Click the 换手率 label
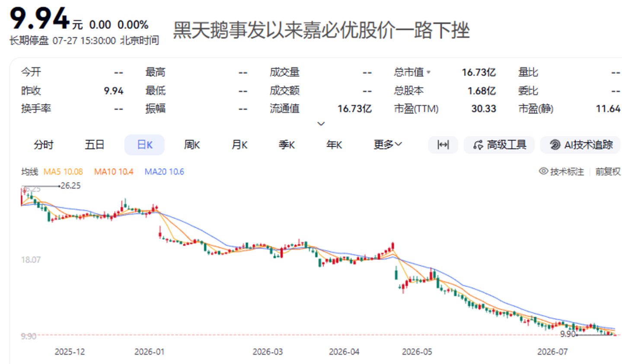This screenshot has width=622, height=364. click(36, 108)
